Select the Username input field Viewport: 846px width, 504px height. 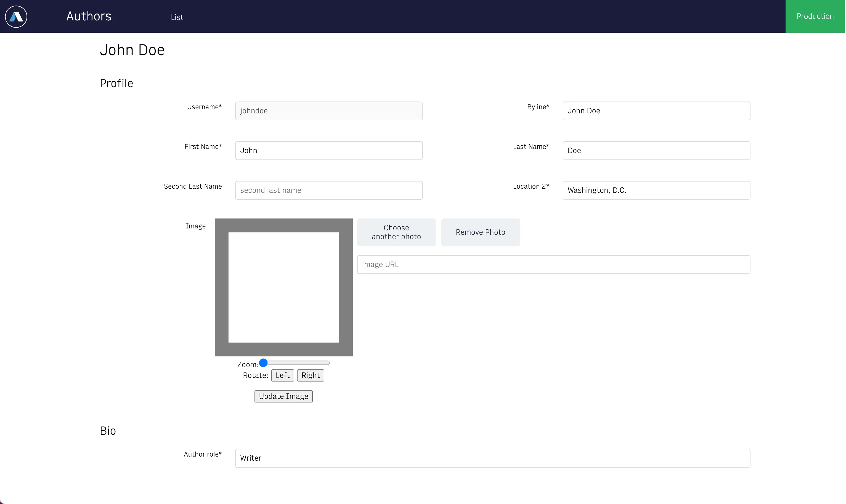coord(329,110)
